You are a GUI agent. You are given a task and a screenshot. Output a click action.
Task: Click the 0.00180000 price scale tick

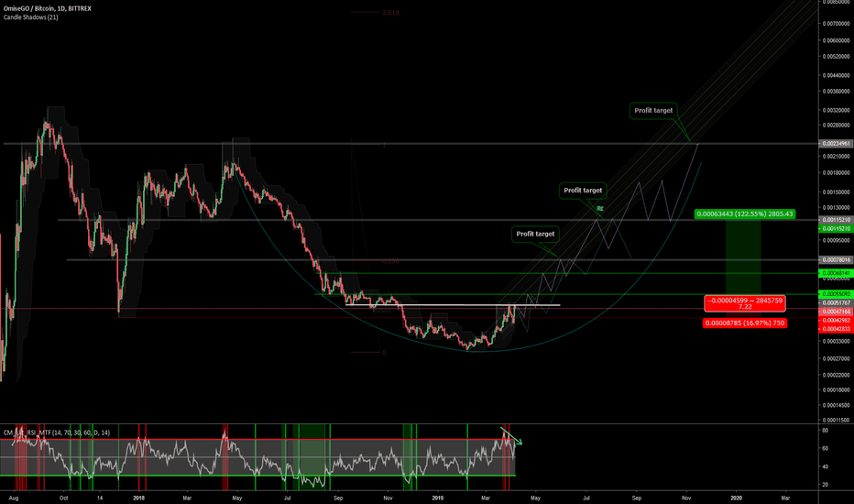click(x=836, y=173)
